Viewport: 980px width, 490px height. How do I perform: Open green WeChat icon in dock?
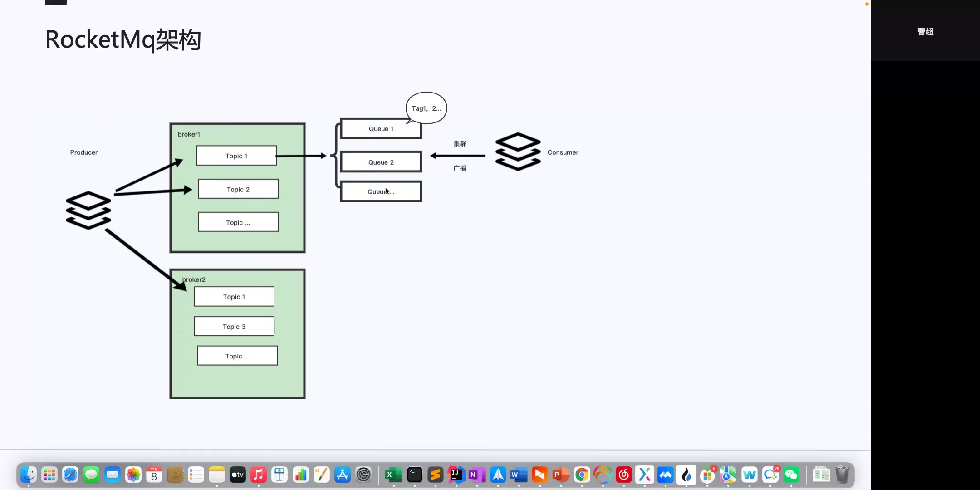pos(791,475)
